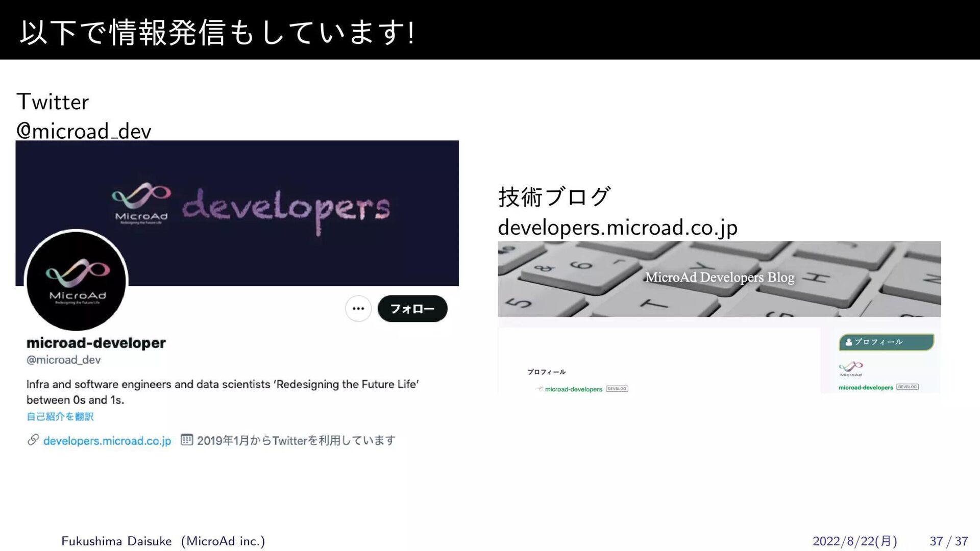Click the @microad_dev handle under profile name
Image resolution: width=980 pixels, height=551 pixels.
coord(63,360)
